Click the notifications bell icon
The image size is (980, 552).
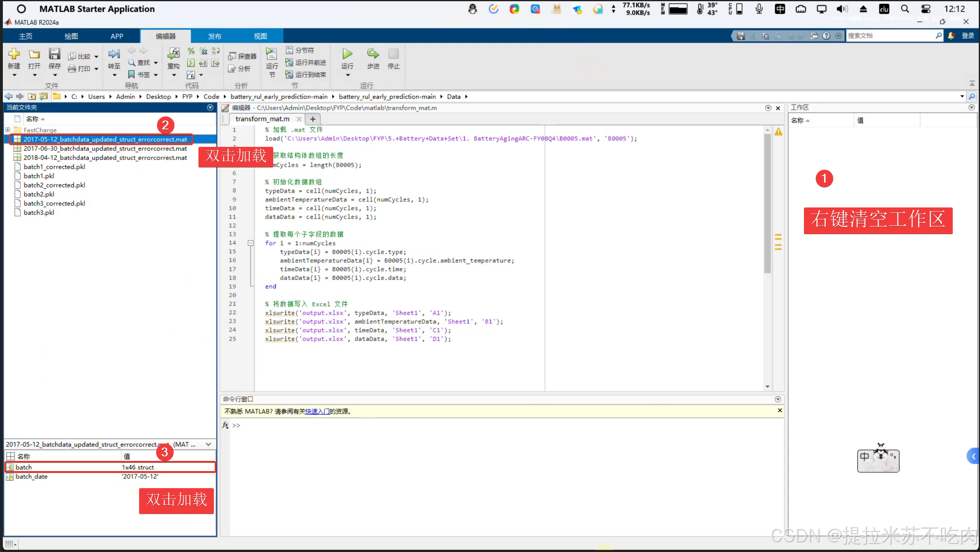[951, 36]
